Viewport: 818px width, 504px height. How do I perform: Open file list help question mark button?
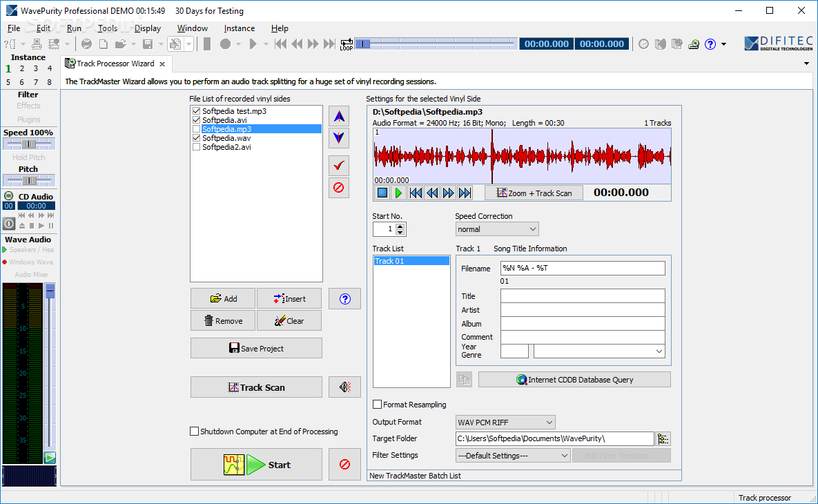345,299
